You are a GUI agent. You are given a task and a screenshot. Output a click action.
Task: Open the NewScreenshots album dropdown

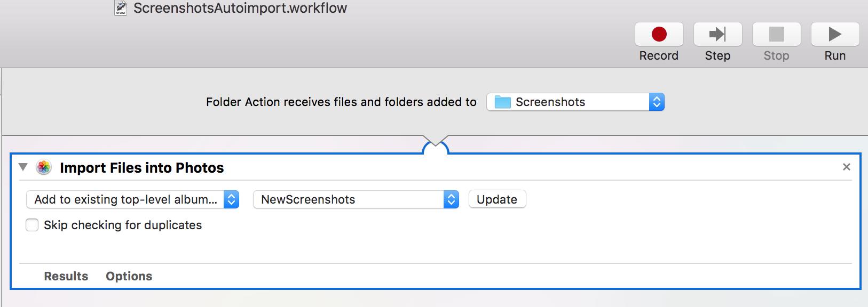tap(356, 199)
